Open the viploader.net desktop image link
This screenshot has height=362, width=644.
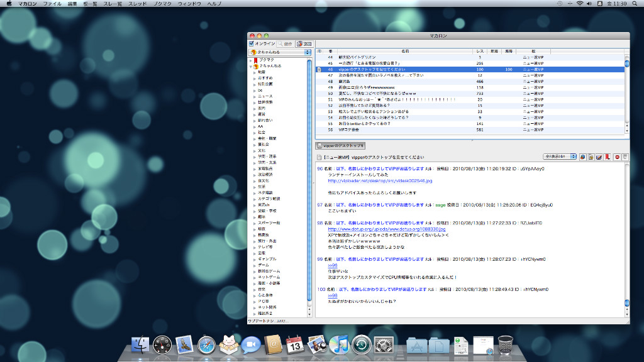click(380, 180)
